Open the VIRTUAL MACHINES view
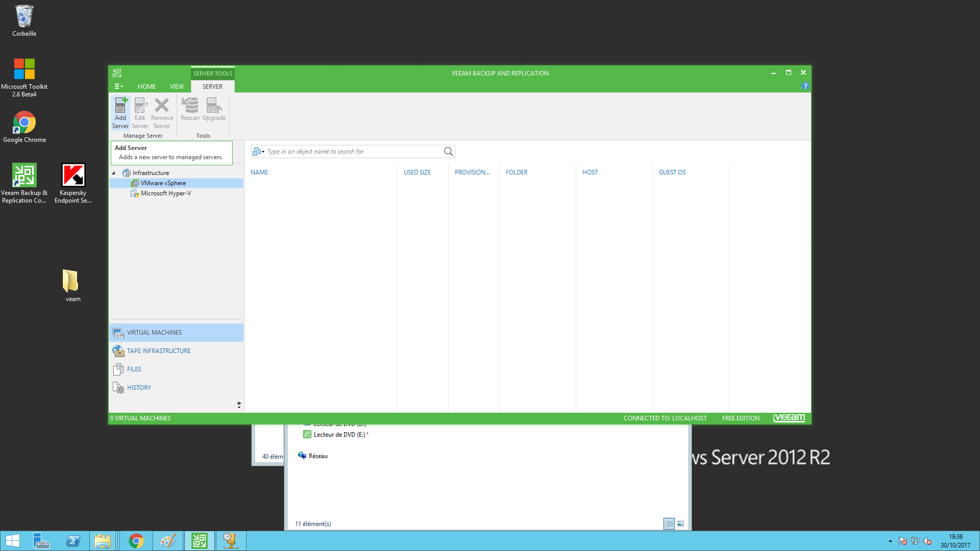 click(x=176, y=333)
